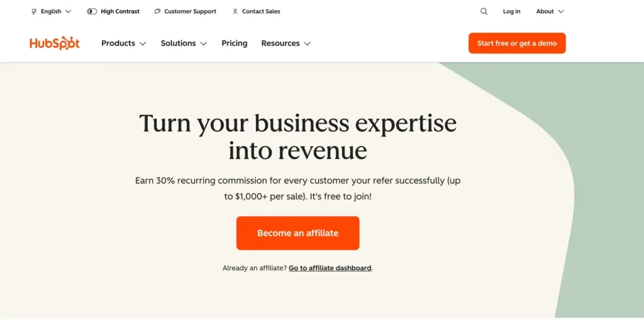Open the Go to affiliate dashboard link

[330, 268]
